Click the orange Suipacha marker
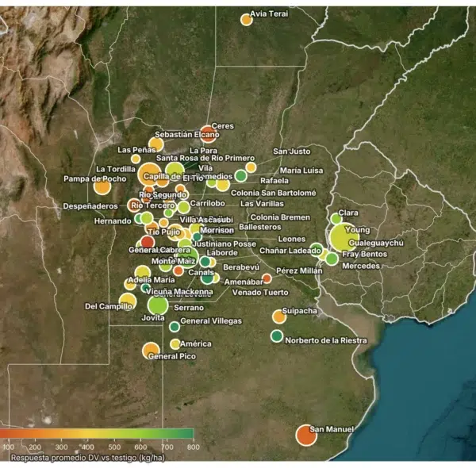The width and height of the screenshot is (476, 468). tap(279, 316)
